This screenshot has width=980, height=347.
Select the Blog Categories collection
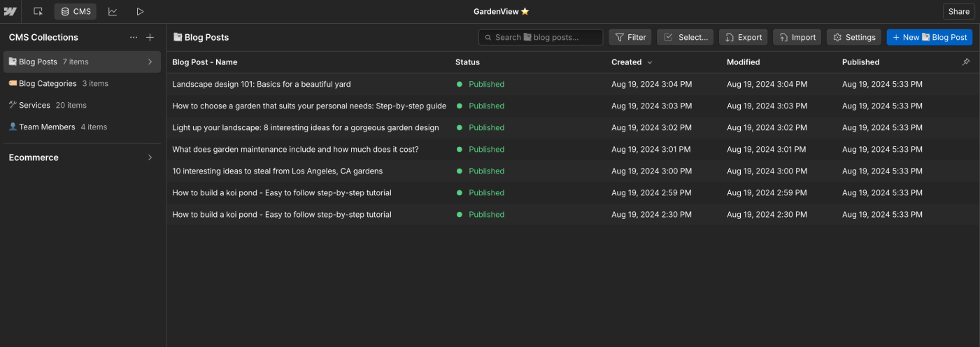pyautogui.click(x=48, y=83)
